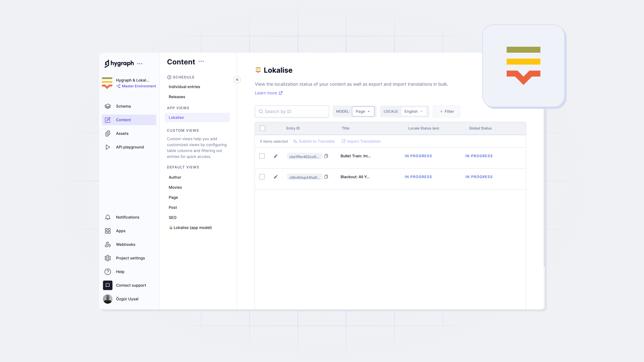
Task: Edit the Bullet Train entry pencil
Action: tap(276, 156)
